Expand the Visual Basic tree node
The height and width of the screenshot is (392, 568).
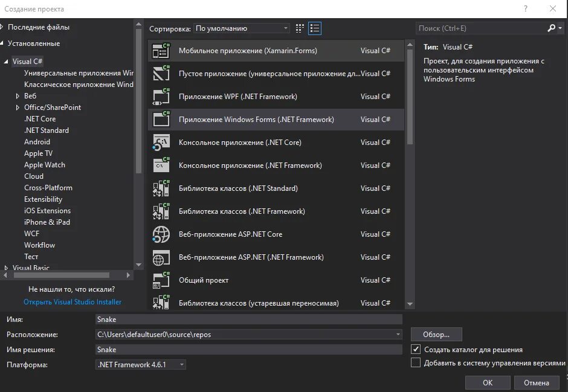(x=6, y=268)
